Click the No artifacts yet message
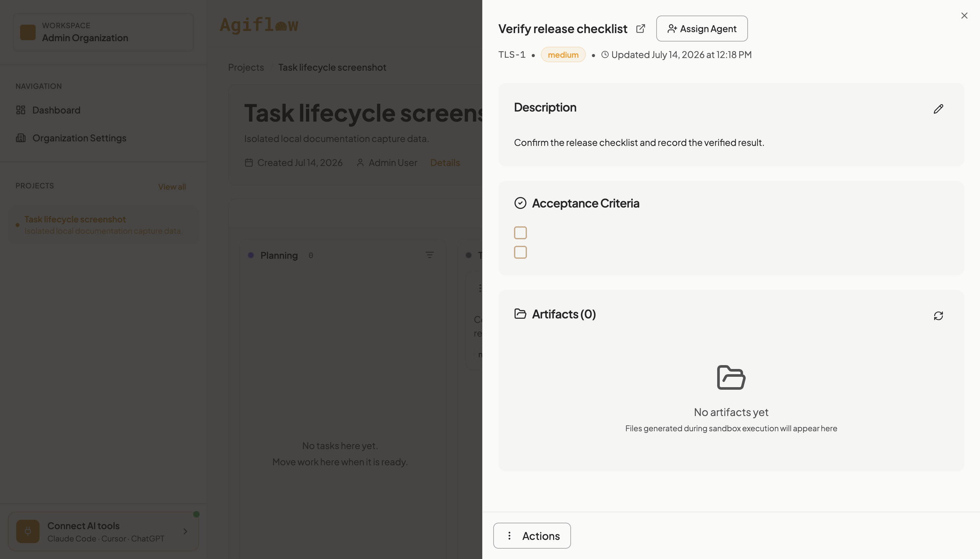The width and height of the screenshot is (980, 559). (731, 412)
